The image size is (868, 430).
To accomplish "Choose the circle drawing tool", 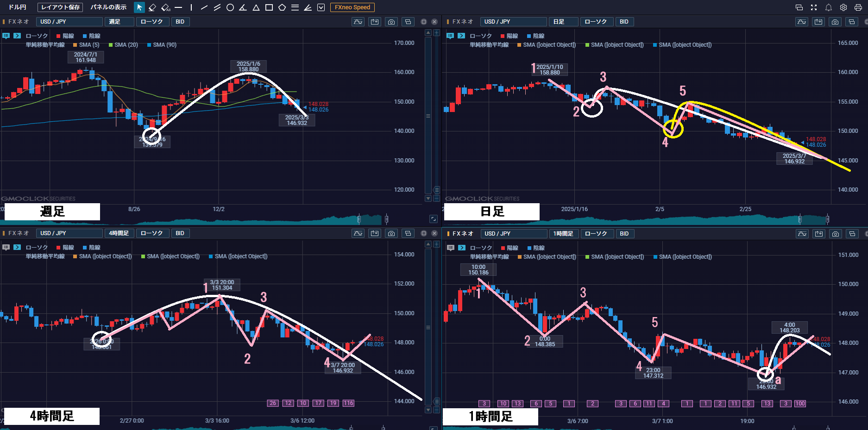I will click(230, 7).
